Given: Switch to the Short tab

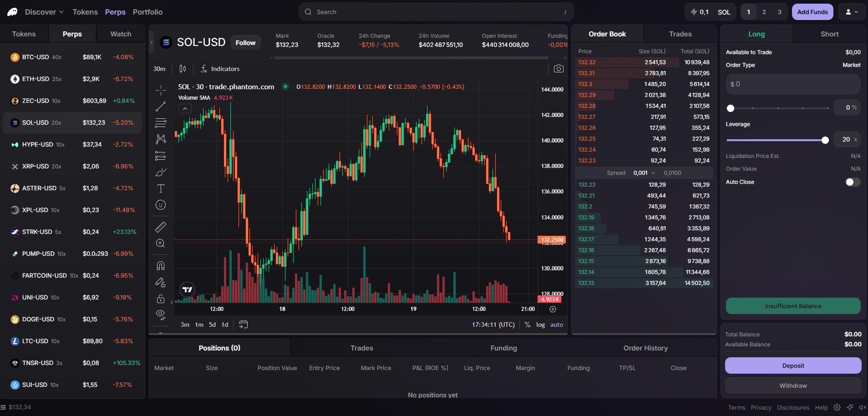Looking at the screenshot, I should [829, 34].
